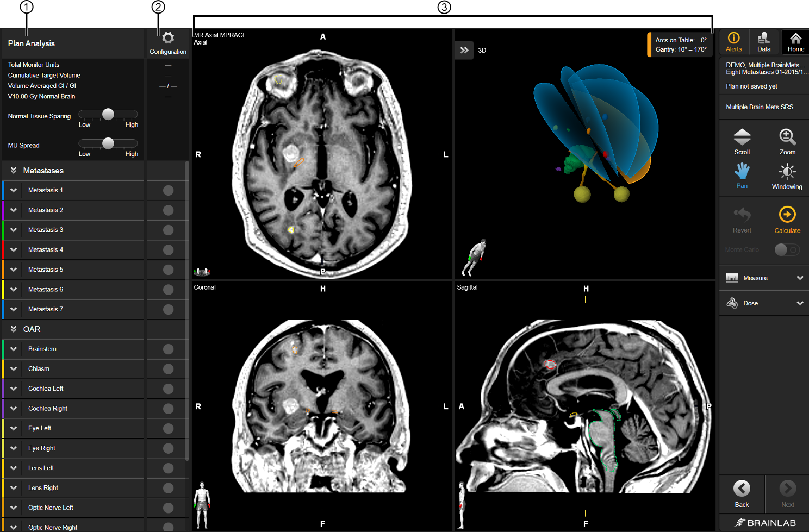Click V10.00 Gy Normal Brain label
This screenshot has width=809, height=532.
41,96
